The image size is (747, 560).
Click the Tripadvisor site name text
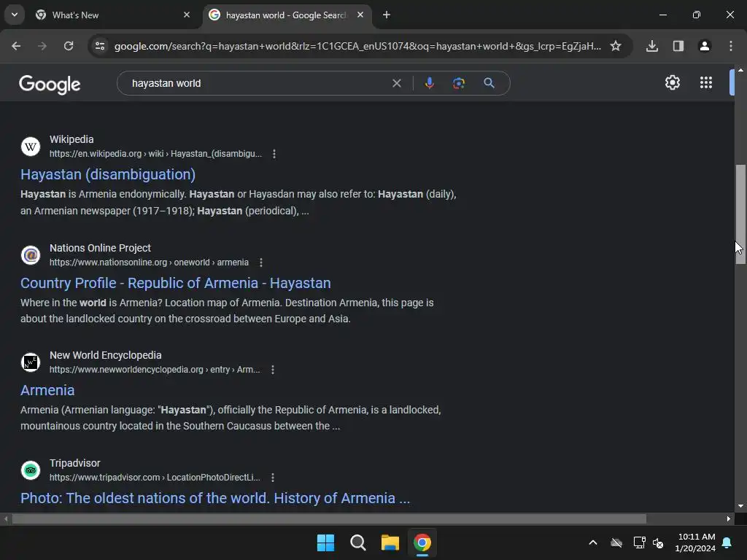click(x=75, y=463)
